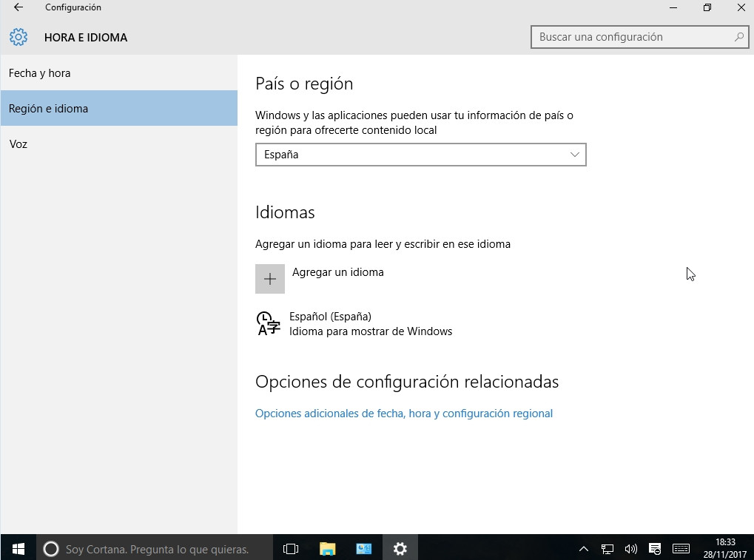Click the plus icon to add a language
Image resolution: width=754 pixels, height=560 pixels.
pyautogui.click(x=270, y=279)
